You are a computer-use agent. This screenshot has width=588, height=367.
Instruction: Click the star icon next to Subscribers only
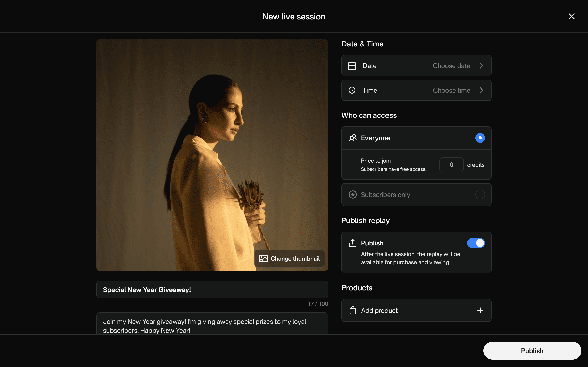(353, 195)
